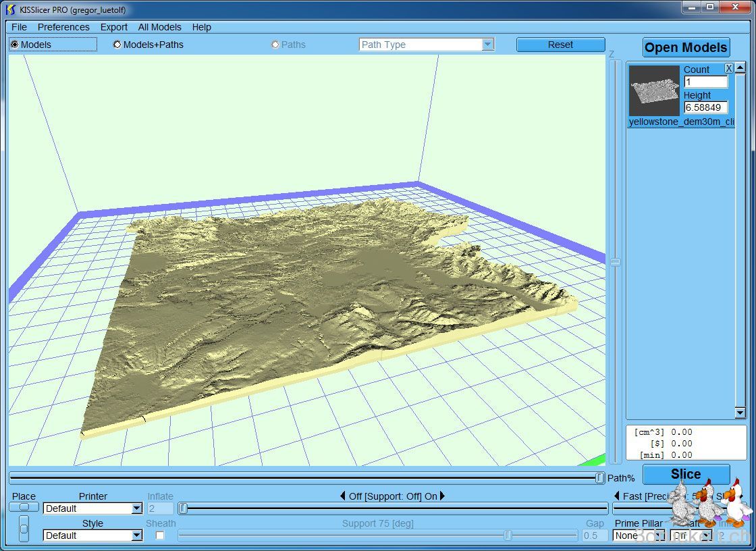Open the All Models menu
The width and height of the screenshot is (756, 551).
[159, 27]
